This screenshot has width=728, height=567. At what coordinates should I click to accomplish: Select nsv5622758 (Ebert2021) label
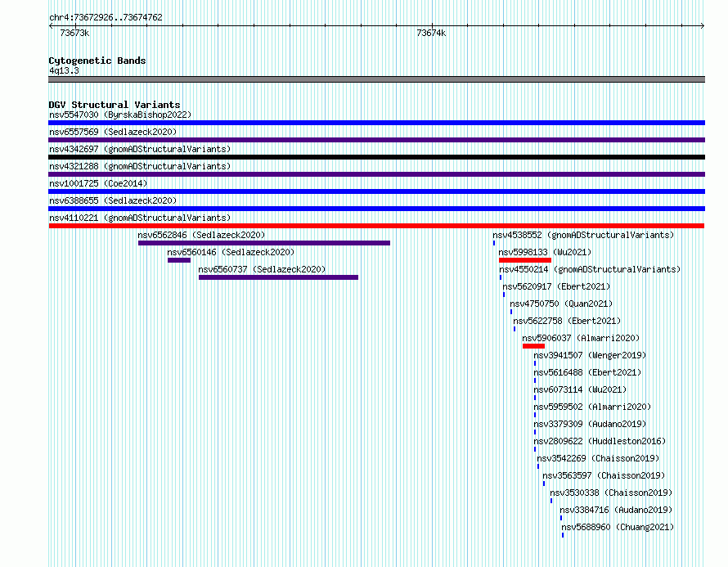click(x=567, y=321)
